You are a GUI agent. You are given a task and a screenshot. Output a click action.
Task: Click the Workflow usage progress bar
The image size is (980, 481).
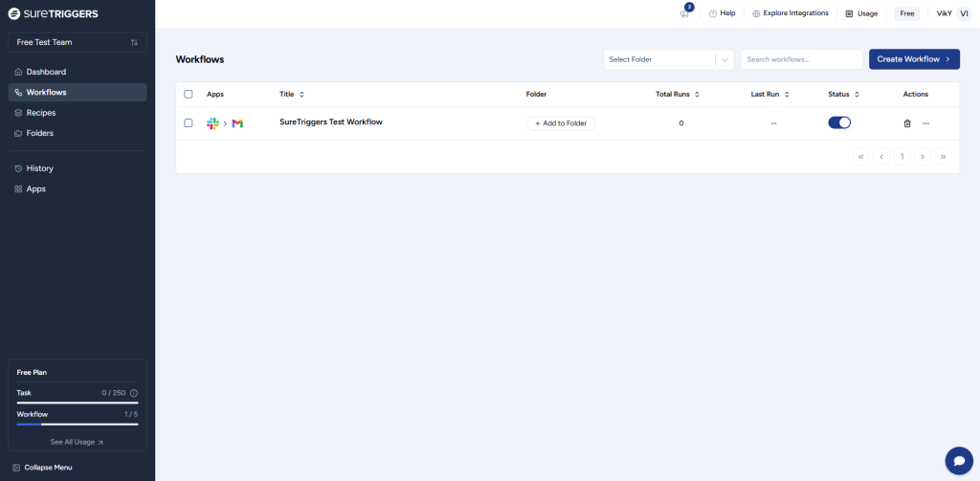[78, 424]
